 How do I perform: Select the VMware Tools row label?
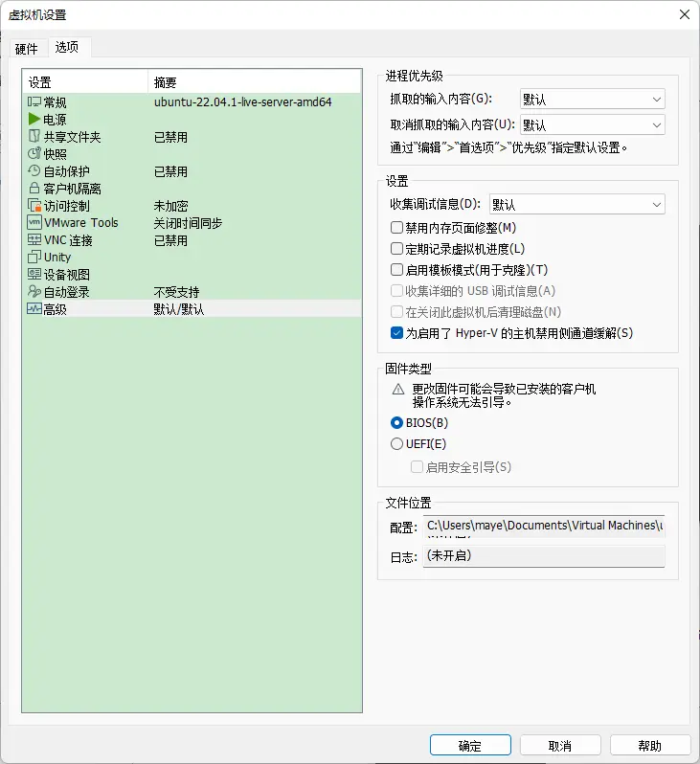81,223
